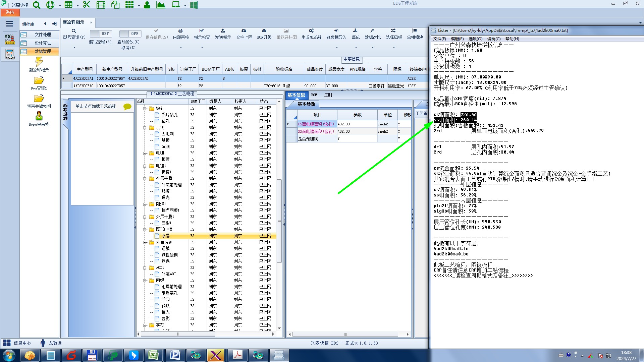Viewport: 644px width, 362px height.
Task: Click the yellow speech bubble icon
Action: [127, 107]
